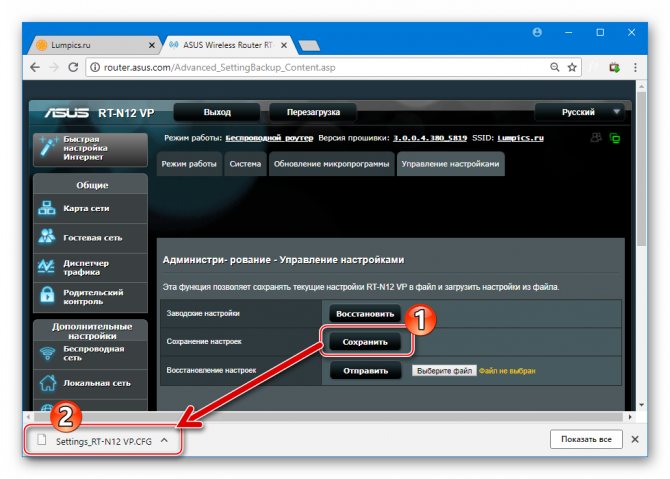This screenshot has height=479, width=670.
Task: Bookmark this page with the star icon
Action: click(x=572, y=67)
